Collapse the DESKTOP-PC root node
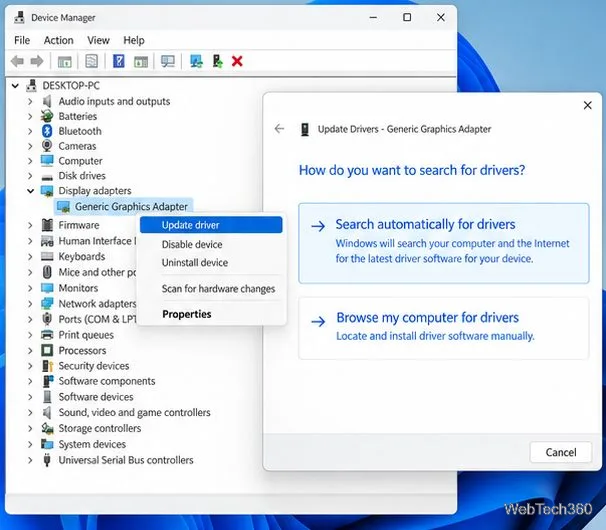 [15, 85]
